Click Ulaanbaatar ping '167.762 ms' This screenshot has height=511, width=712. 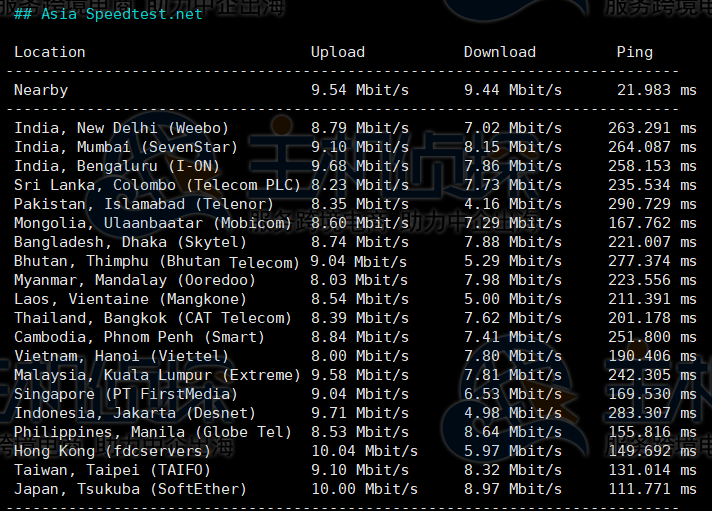pos(653,224)
